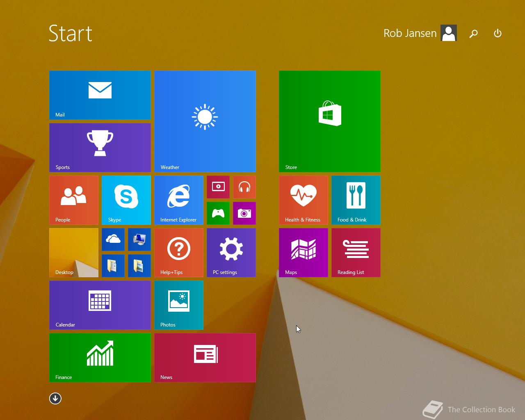Click the user account picture

point(449,33)
